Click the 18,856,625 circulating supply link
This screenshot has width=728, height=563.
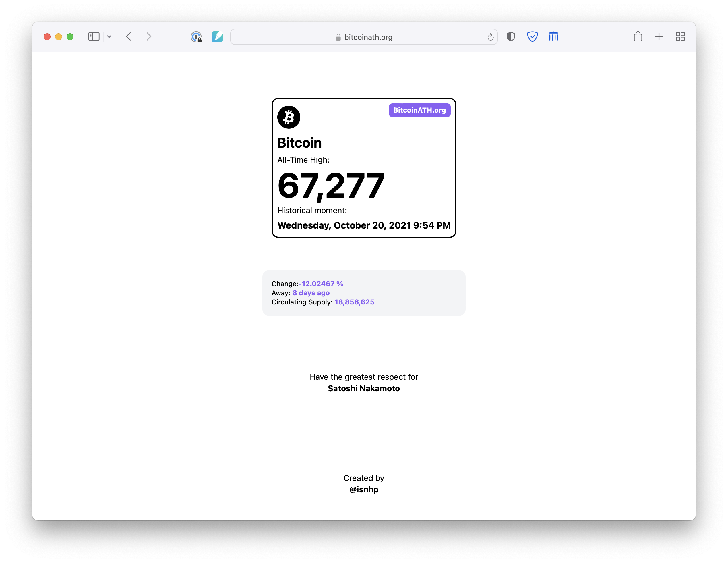click(354, 302)
